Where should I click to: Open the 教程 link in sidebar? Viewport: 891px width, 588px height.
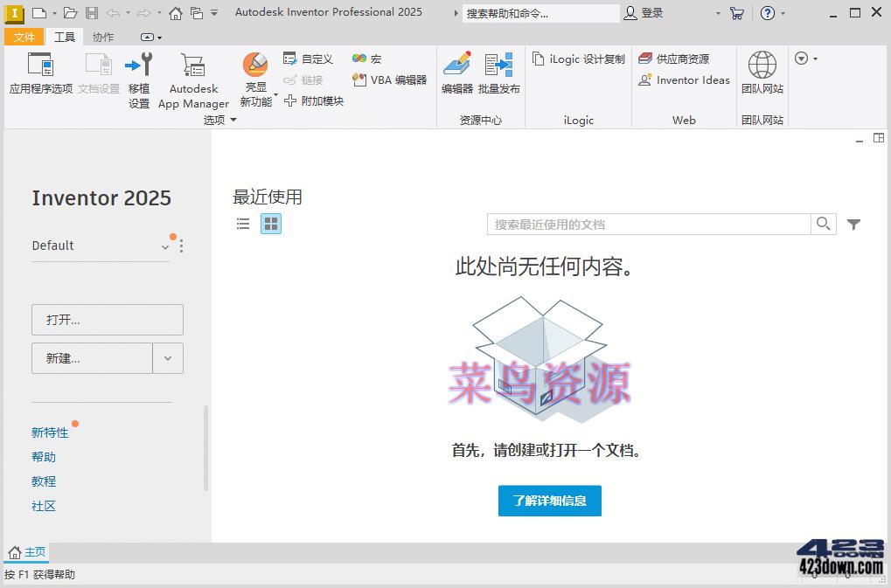click(x=44, y=481)
